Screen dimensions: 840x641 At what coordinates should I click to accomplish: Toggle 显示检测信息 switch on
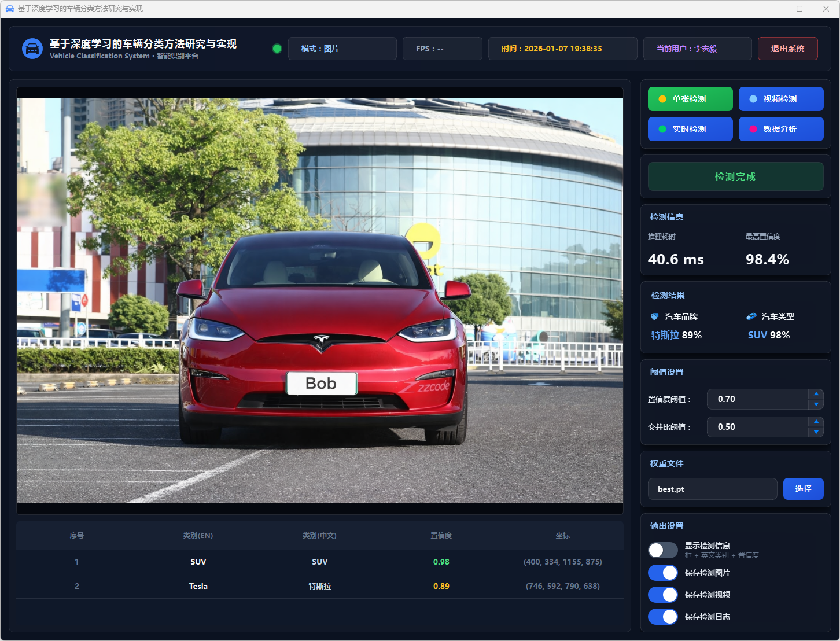click(663, 550)
